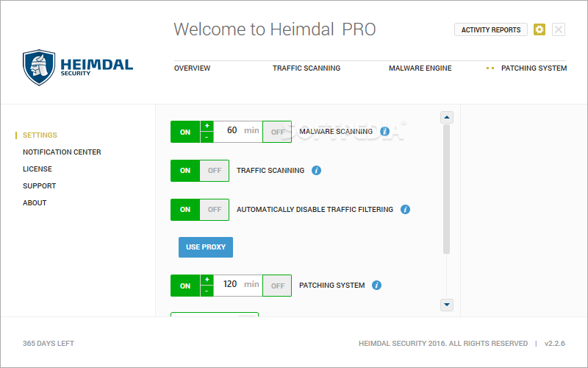Click the Heimdal Security shield logo

[39, 68]
